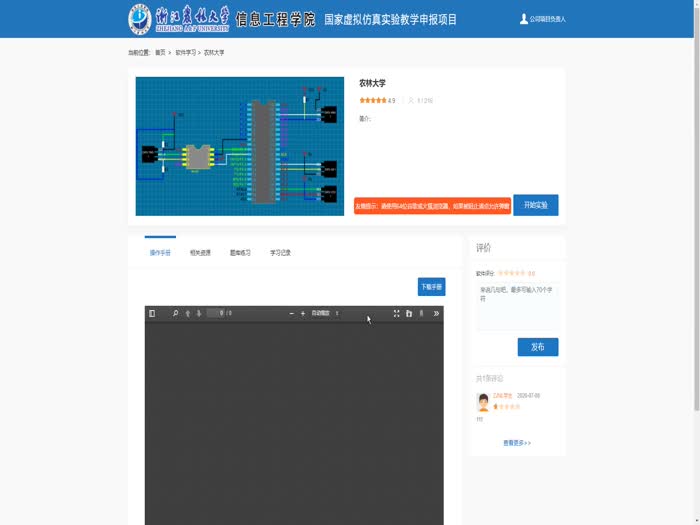This screenshot has height=525, width=700.
Task: Expand the PDF tools menu chevrons
Action: click(436, 314)
